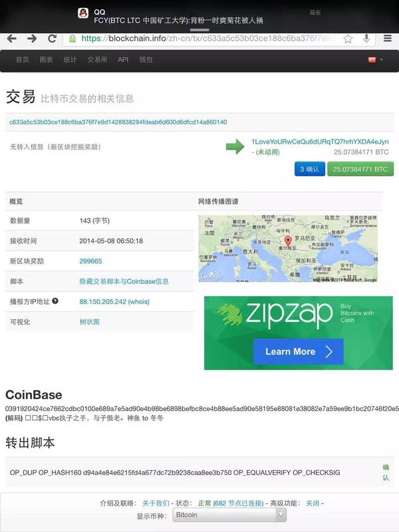Open the 树状图 tree chart link
The height and width of the screenshot is (532, 399).
[x=90, y=322]
